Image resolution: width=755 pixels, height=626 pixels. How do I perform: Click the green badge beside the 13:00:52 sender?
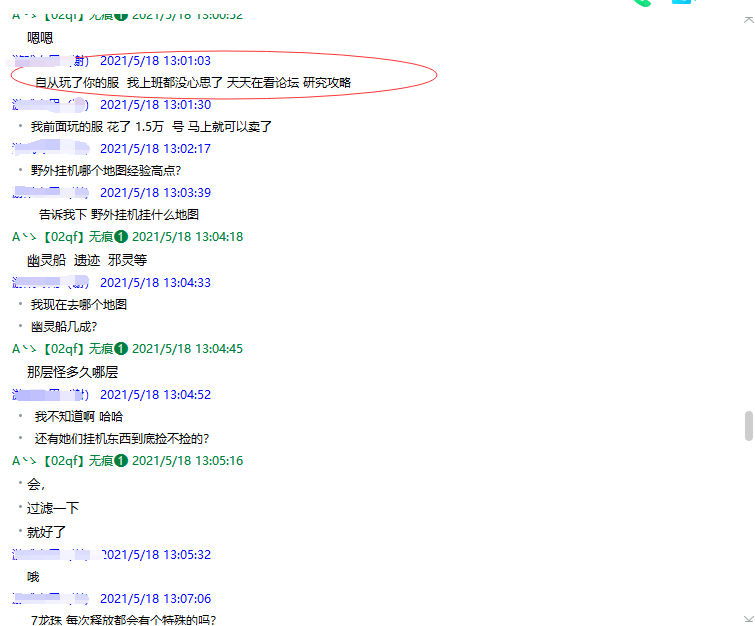tap(121, 16)
